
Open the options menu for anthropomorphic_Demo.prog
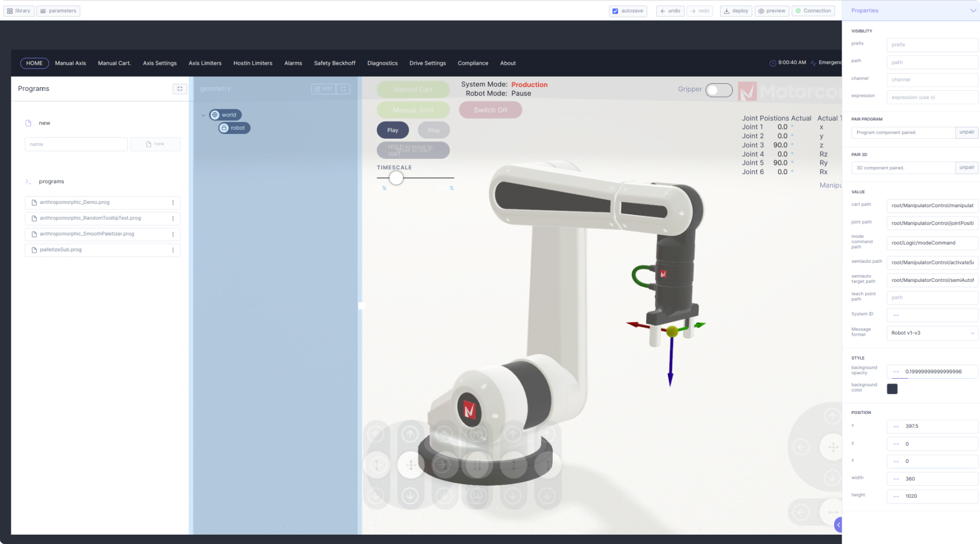(173, 203)
